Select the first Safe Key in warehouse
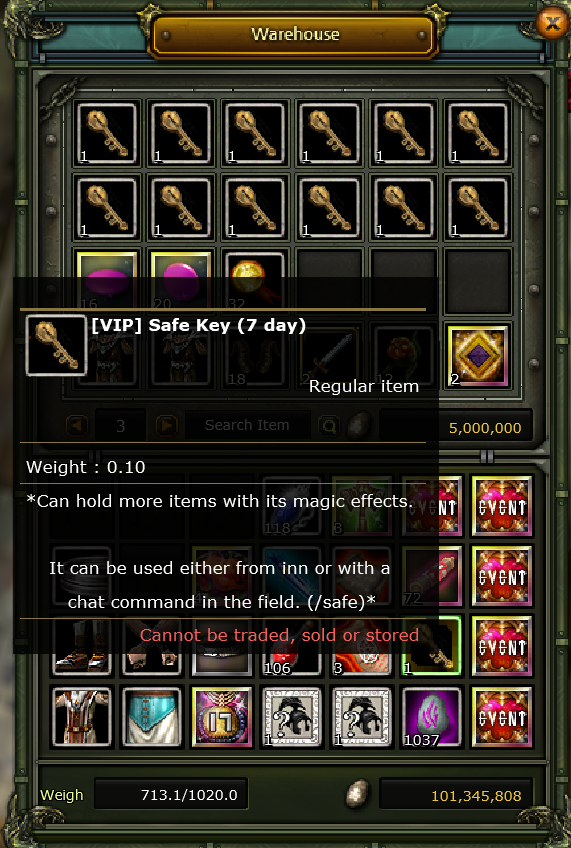Screen dimensions: 571x848 pos(107,134)
